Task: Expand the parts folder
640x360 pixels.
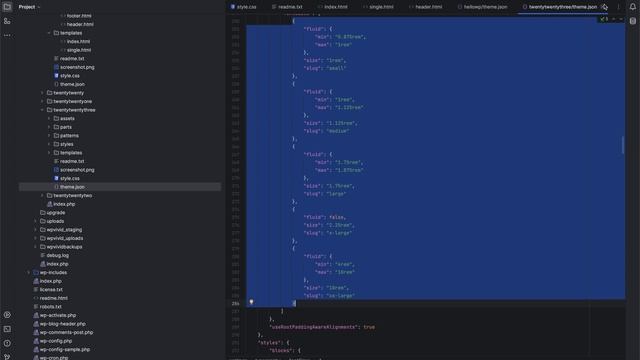Action: click(49, 127)
